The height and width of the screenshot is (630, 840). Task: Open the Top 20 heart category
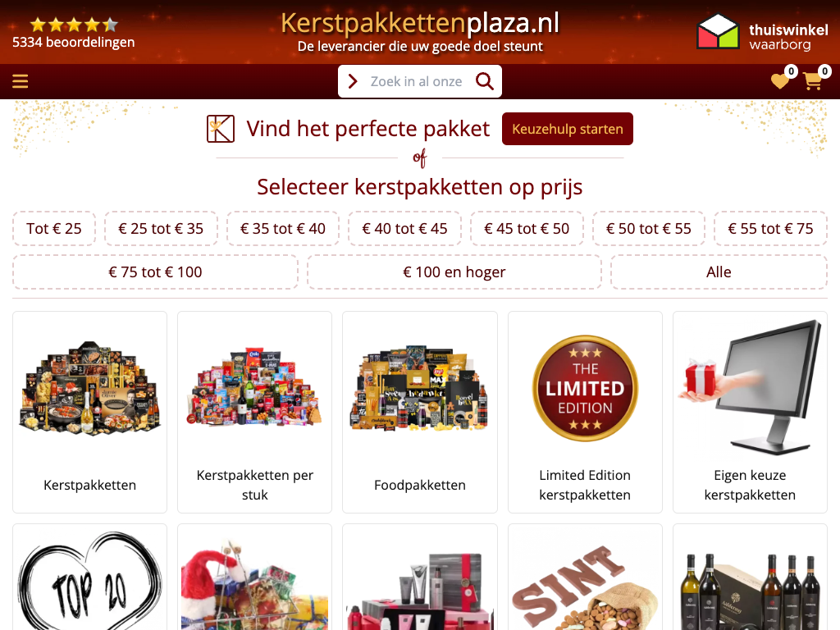coord(90,577)
